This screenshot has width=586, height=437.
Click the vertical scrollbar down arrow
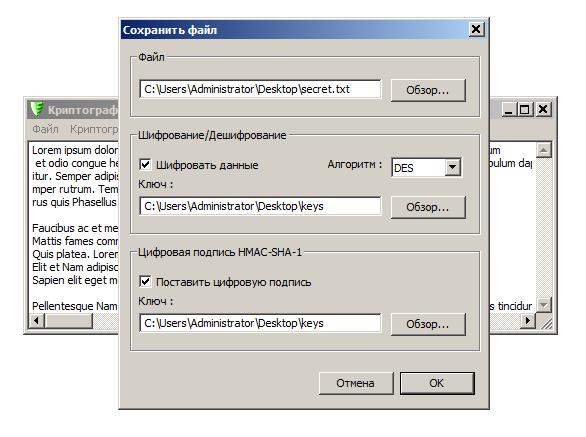click(544, 305)
